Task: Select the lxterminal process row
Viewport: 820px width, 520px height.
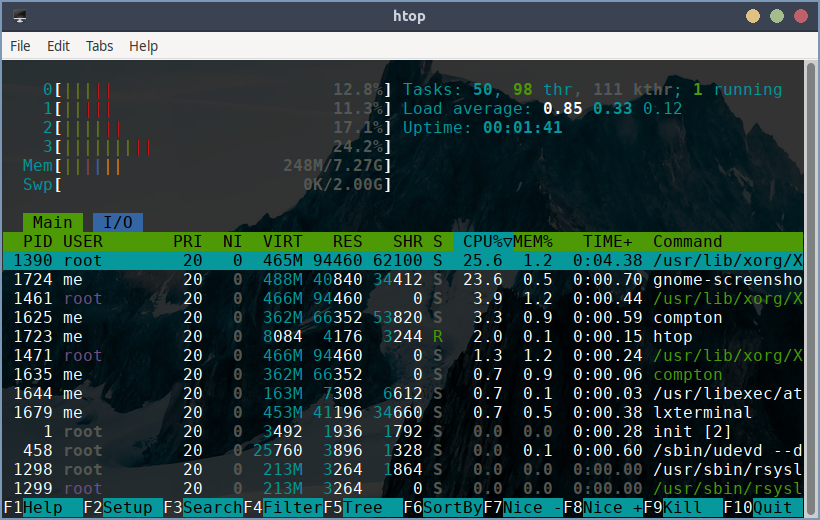Action: (x=403, y=413)
